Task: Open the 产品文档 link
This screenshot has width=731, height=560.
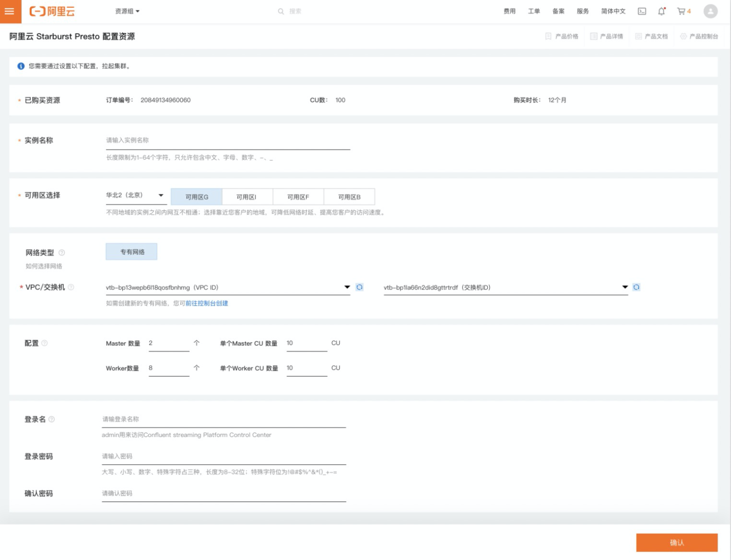Action: pyautogui.click(x=651, y=37)
